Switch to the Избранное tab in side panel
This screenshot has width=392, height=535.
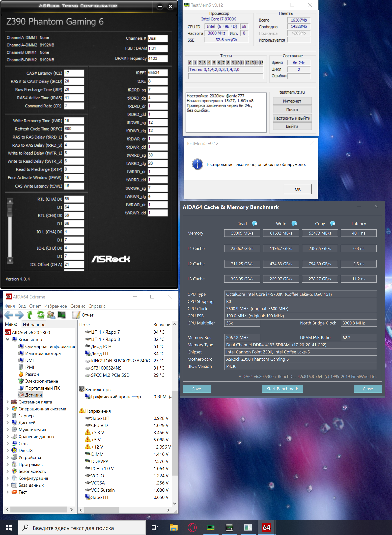pyautogui.click(x=34, y=324)
